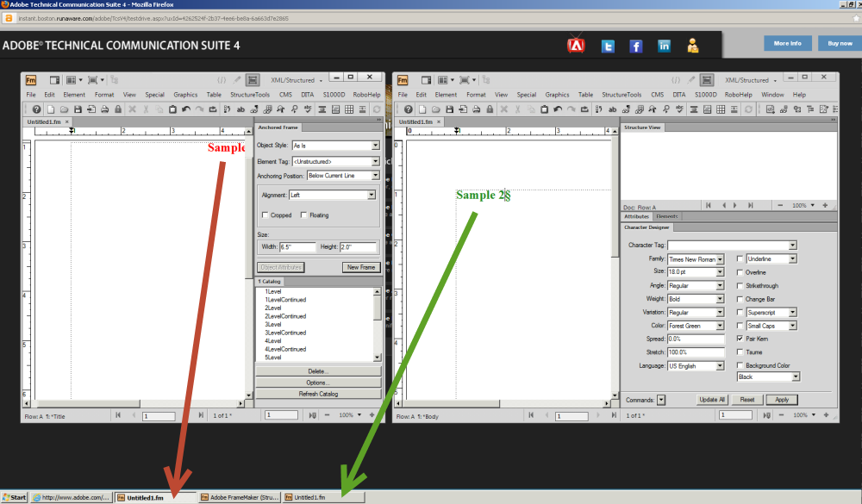Image resolution: width=862 pixels, height=504 pixels.
Task: Click the Apply button in Character Designer
Action: pyautogui.click(x=782, y=400)
